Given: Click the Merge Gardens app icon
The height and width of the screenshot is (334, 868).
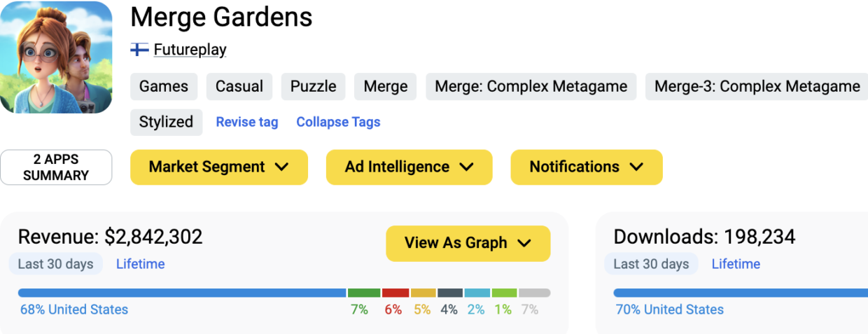Looking at the screenshot, I should coord(56,57).
